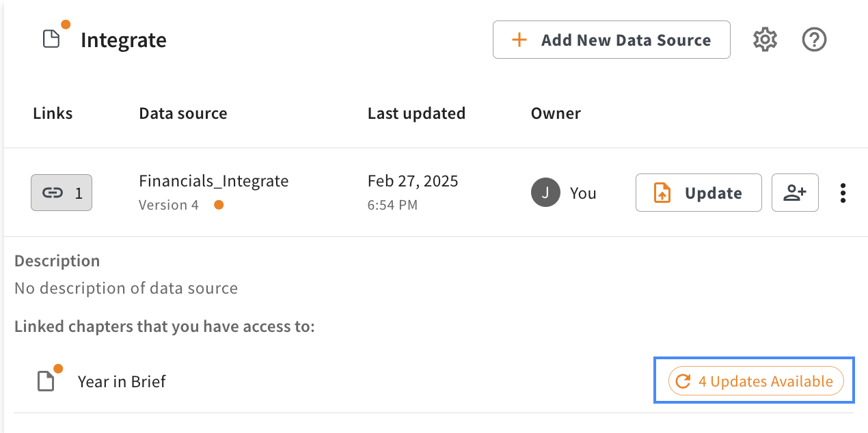Click the links chain badge showing 1
Image resolution: width=868 pixels, height=433 pixels.
62,193
